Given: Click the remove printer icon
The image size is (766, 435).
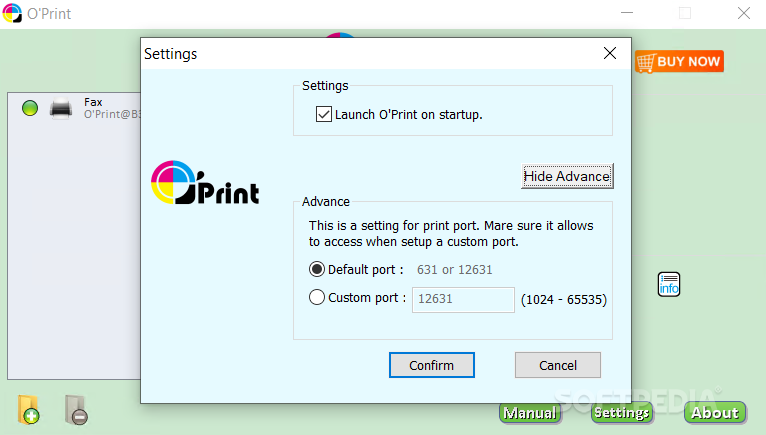Looking at the screenshot, I should (76, 410).
